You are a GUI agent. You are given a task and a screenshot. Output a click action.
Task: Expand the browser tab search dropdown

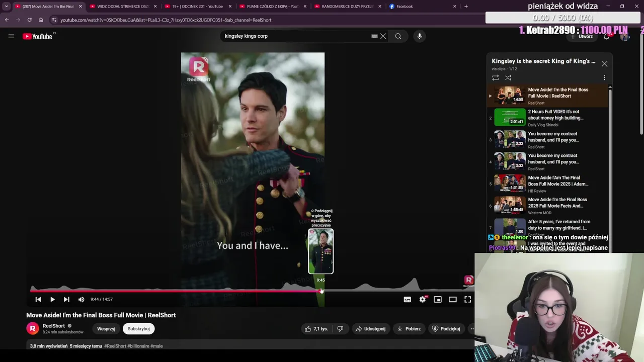point(7,7)
